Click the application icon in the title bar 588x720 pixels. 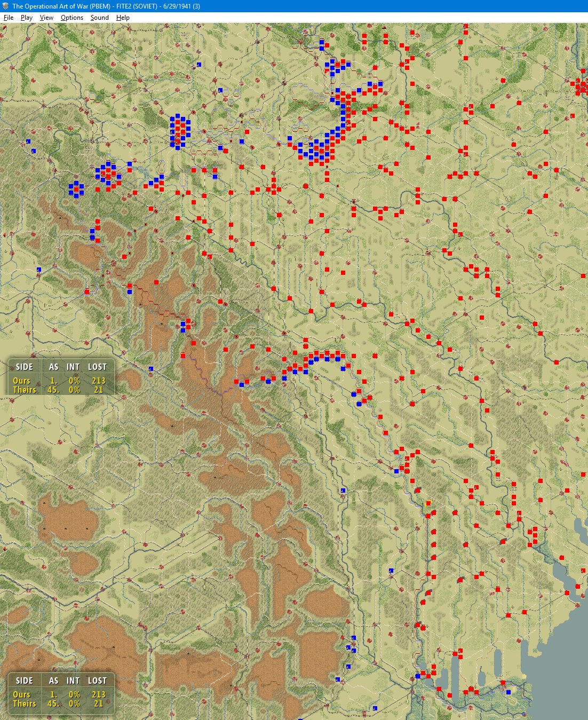click(5, 6)
